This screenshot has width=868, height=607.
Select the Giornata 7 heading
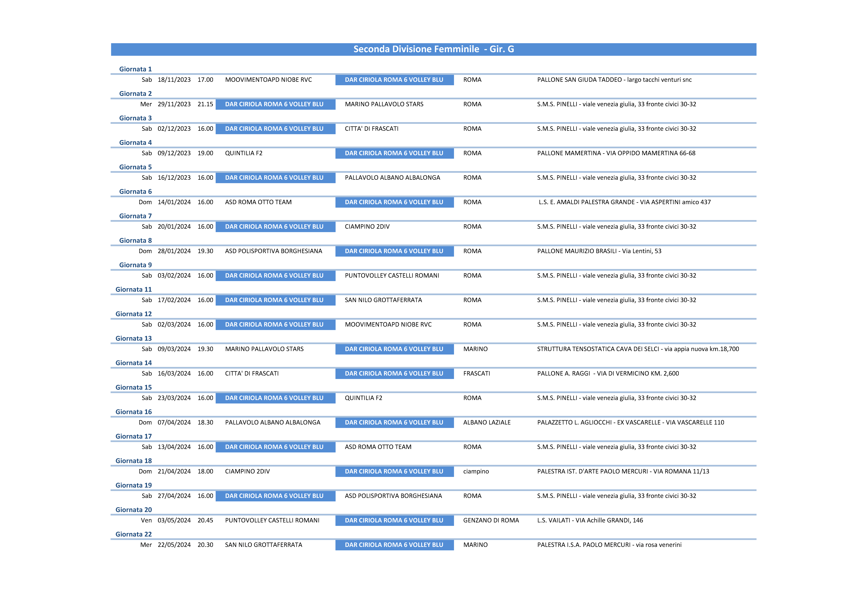pos(135,216)
